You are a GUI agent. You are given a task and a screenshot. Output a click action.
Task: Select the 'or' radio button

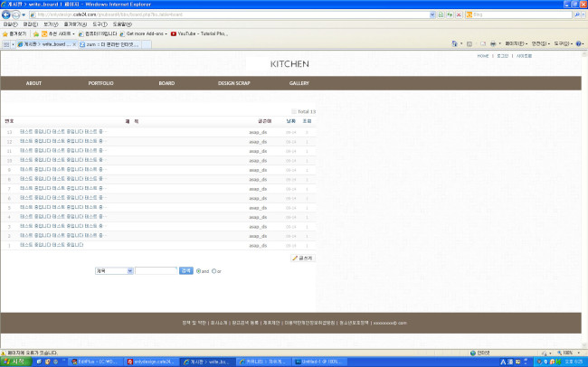213,270
